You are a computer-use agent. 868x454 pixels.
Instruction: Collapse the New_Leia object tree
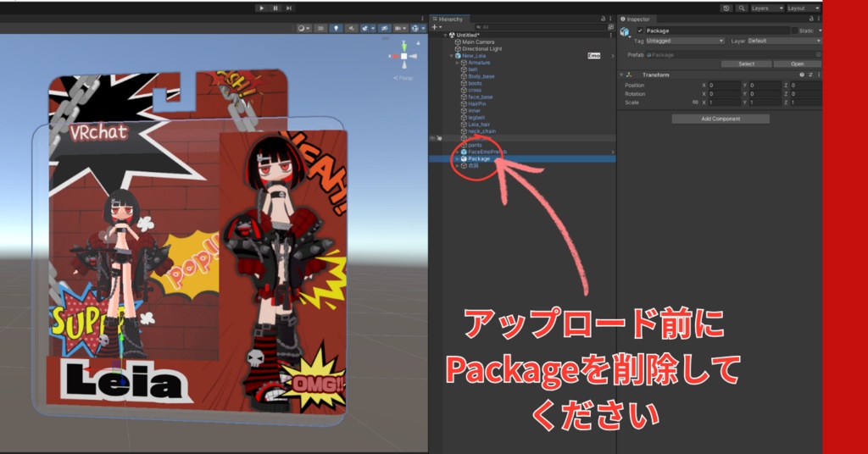pos(451,56)
